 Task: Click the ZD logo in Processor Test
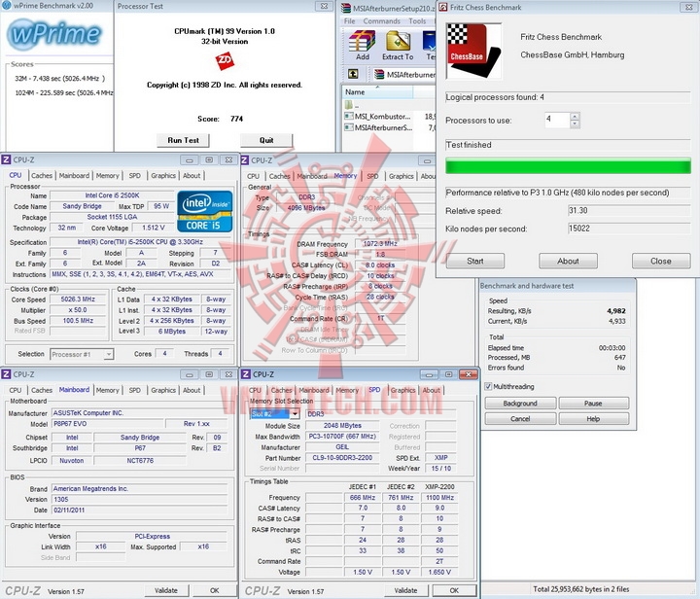coord(225,61)
